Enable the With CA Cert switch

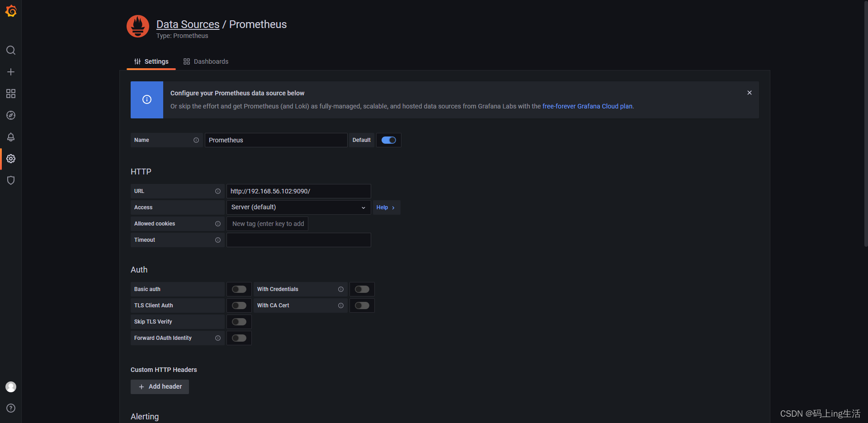[362, 305]
